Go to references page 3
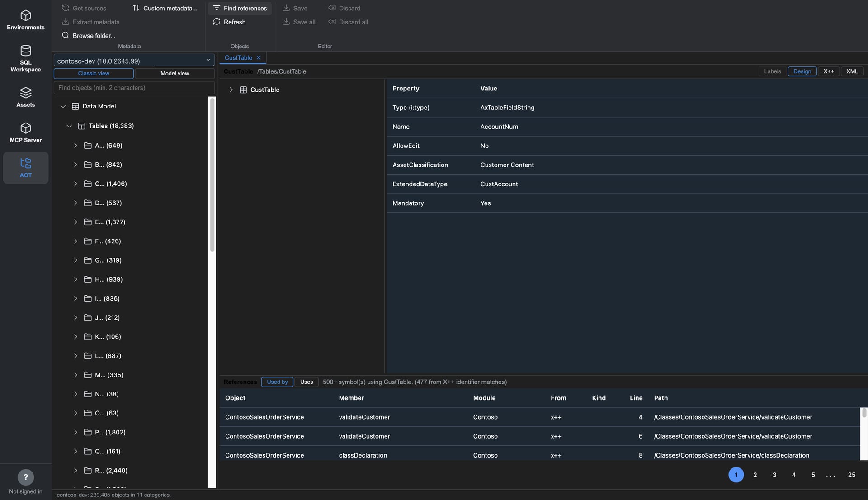Image resolution: width=868 pixels, height=500 pixels. pos(774,475)
